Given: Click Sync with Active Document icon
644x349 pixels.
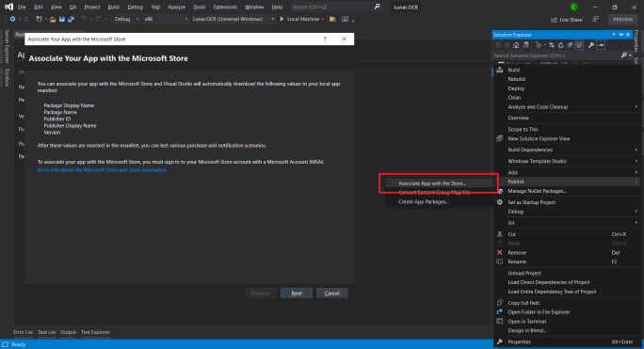Looking at the screenshot, I should coord(552,45).
